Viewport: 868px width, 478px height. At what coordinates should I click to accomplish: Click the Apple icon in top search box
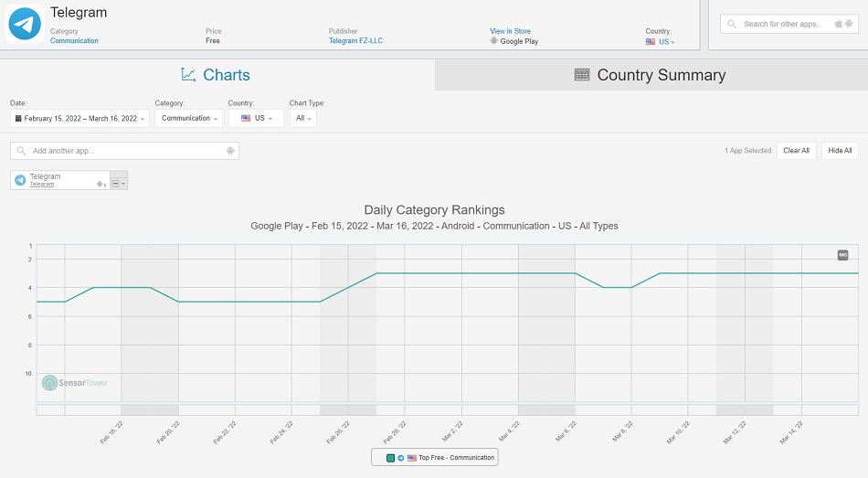coord(837,24)
